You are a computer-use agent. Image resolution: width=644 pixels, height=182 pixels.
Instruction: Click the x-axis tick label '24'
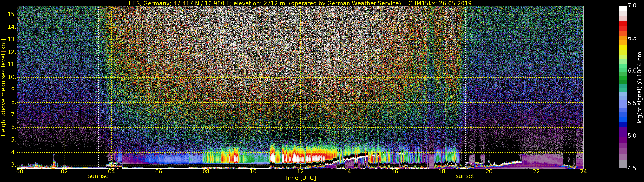tap(583, 172)
